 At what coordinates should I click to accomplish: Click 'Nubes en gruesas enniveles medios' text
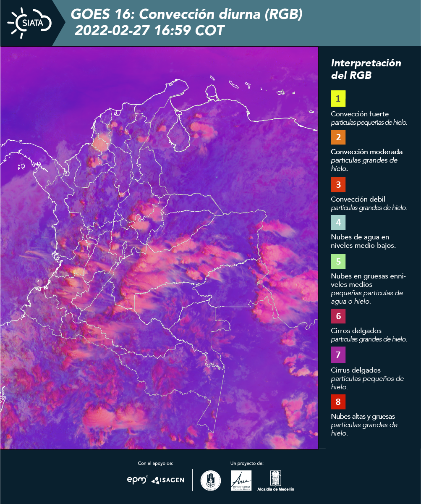(368, 281)
